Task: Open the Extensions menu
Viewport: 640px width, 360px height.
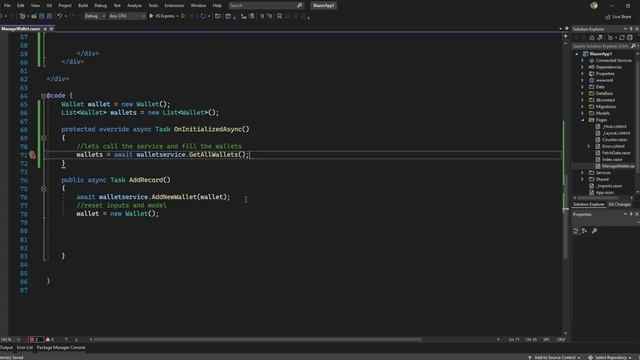Action: [174, 5]
